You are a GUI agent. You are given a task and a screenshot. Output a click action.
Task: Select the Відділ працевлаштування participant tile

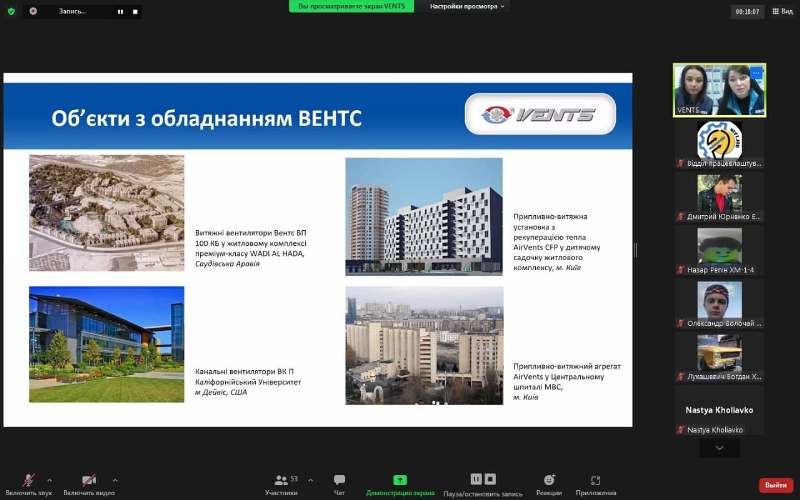click(719, 144)
